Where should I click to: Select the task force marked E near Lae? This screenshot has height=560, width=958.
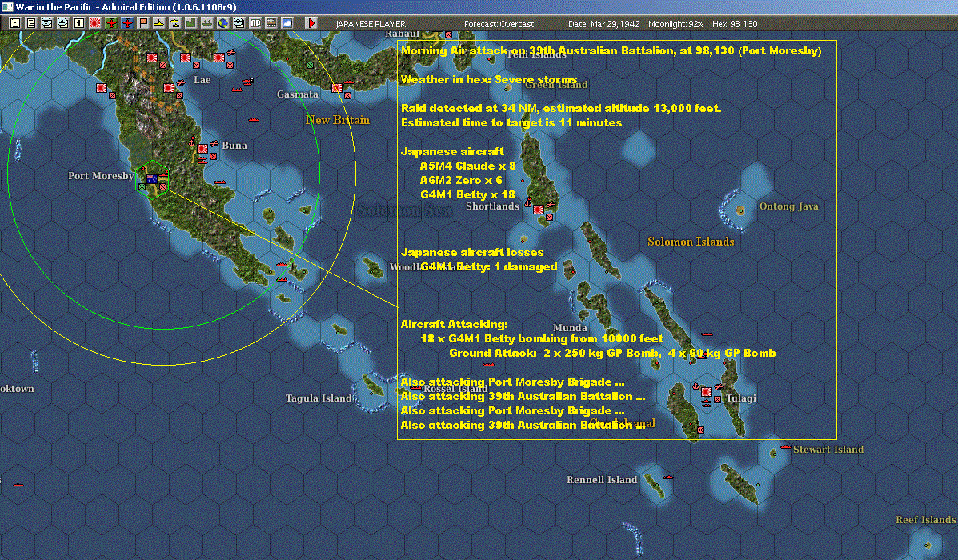[247, 81]
